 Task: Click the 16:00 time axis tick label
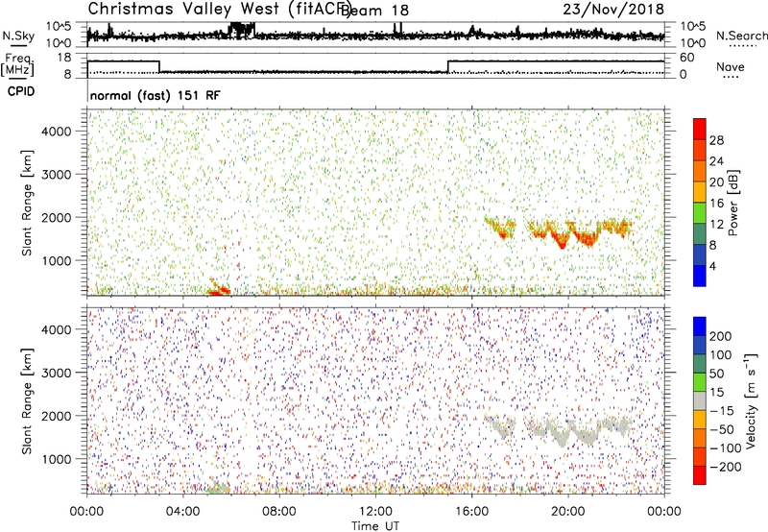[x=471, y=512]
